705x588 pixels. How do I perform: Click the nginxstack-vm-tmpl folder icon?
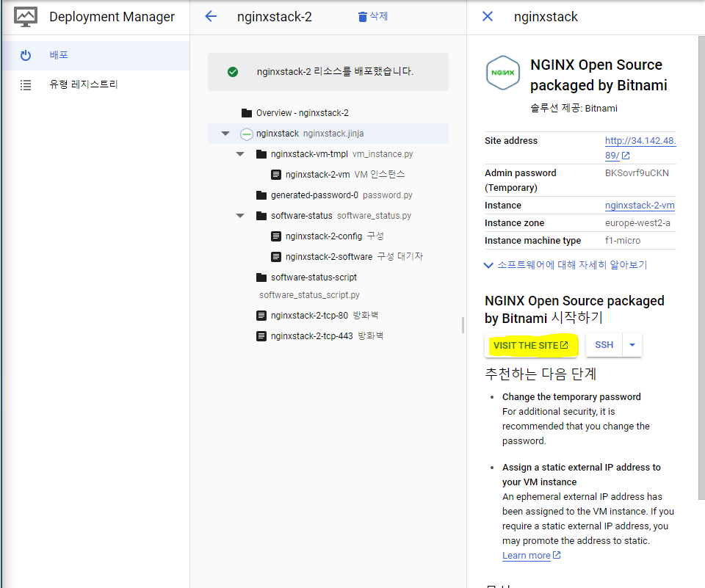point(261,154)
